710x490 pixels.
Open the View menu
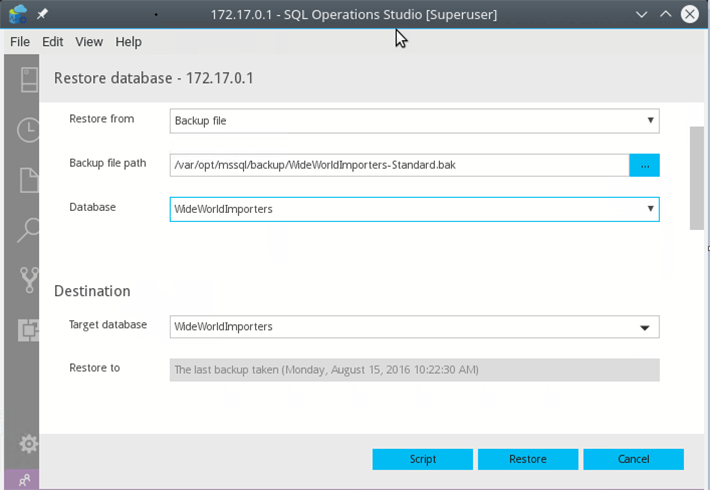coord(89,42)
